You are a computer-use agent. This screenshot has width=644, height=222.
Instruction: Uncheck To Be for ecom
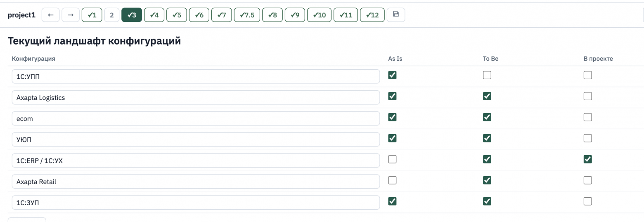coord(487,117)
